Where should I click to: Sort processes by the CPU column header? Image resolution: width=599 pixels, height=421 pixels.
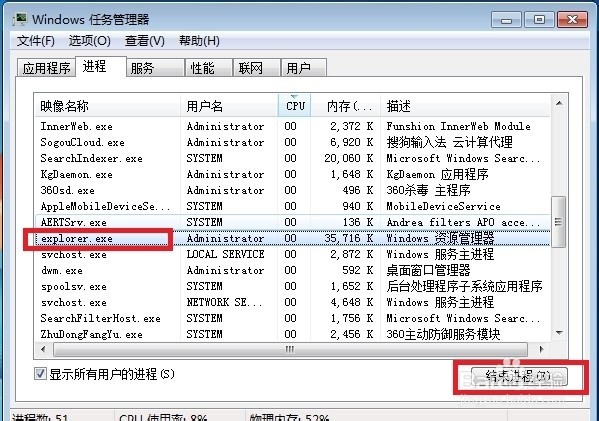click(295, 105)
